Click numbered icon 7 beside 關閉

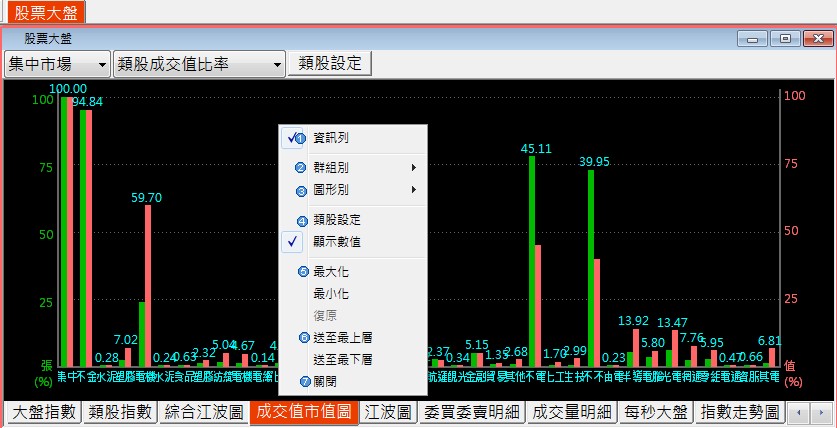pos(302,381)
